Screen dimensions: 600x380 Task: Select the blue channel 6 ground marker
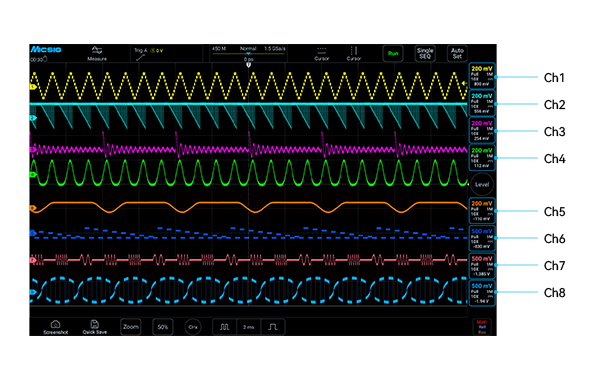click(33, 233)
